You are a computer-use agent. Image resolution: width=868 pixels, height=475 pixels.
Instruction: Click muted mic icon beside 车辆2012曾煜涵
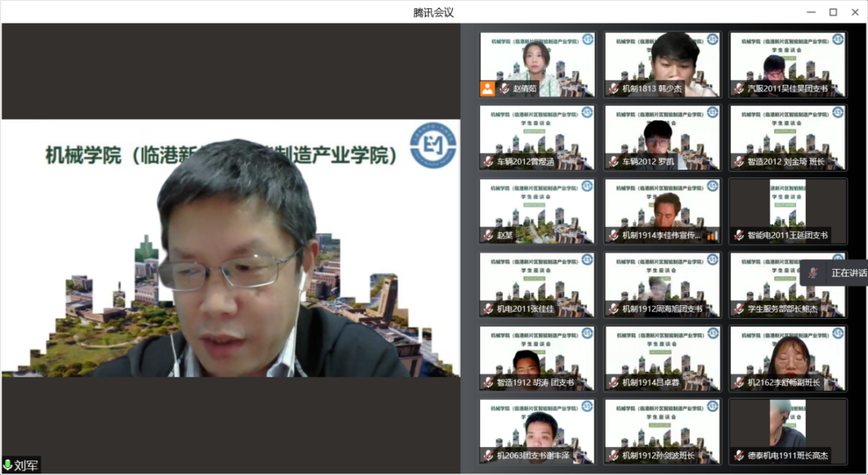coord(488,162)
